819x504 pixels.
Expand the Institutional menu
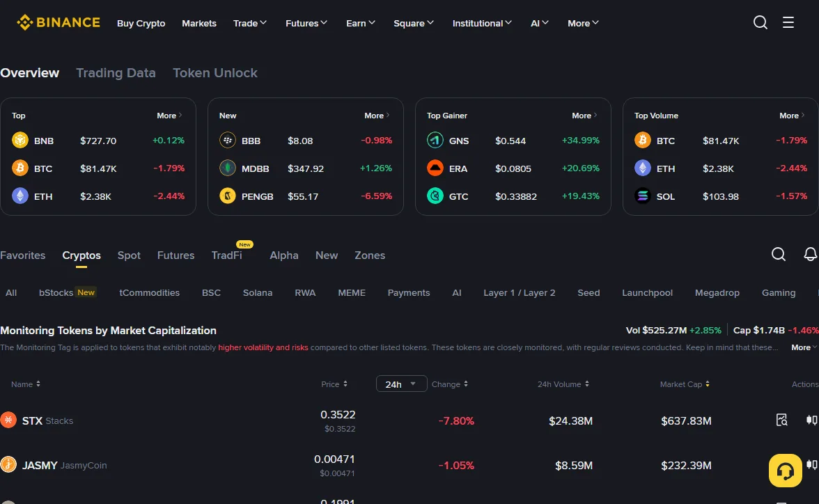(x=482, y=23)
